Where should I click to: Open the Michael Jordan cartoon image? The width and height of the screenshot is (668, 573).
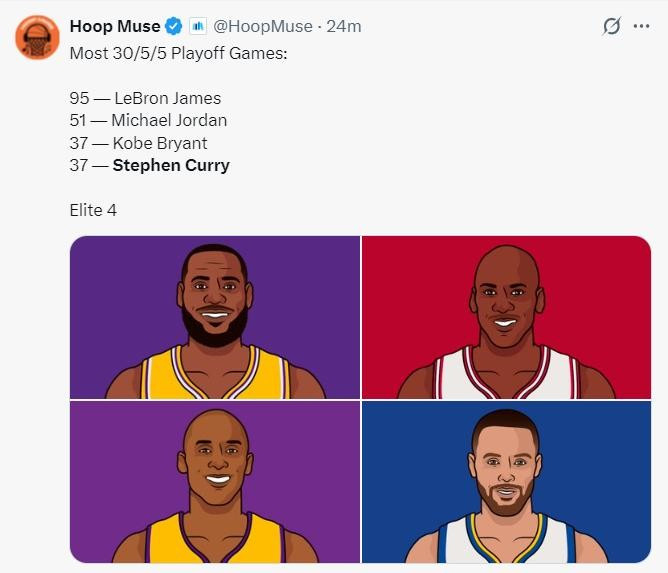[x=506, y=317]
